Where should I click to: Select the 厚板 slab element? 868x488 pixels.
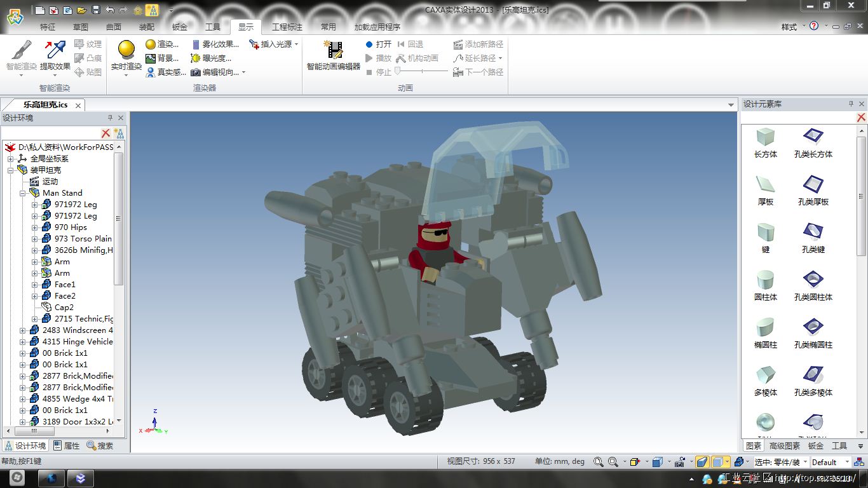coord(766,191)
